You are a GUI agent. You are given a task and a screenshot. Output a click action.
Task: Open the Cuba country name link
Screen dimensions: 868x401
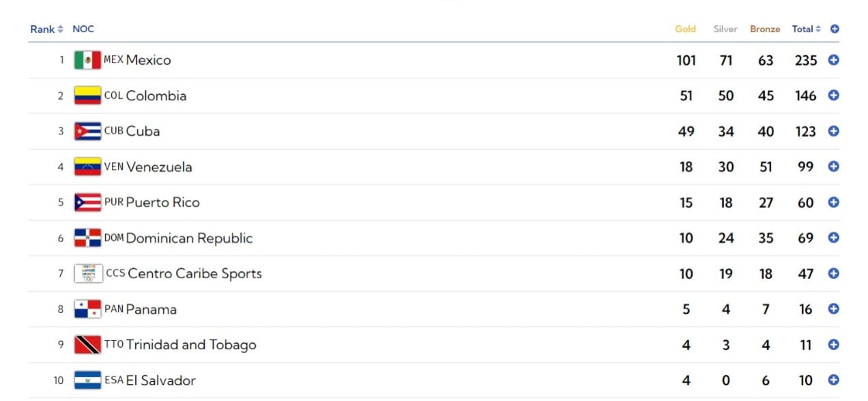(143, 131)
